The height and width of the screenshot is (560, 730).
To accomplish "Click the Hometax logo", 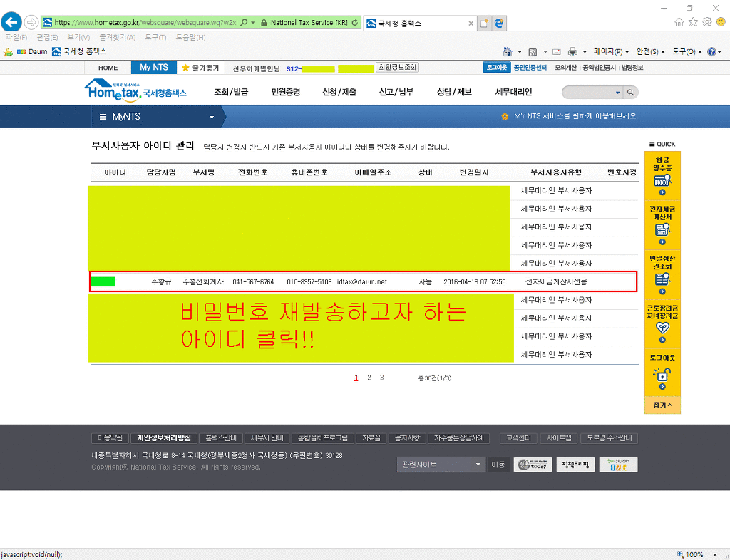I will (135, 90).
